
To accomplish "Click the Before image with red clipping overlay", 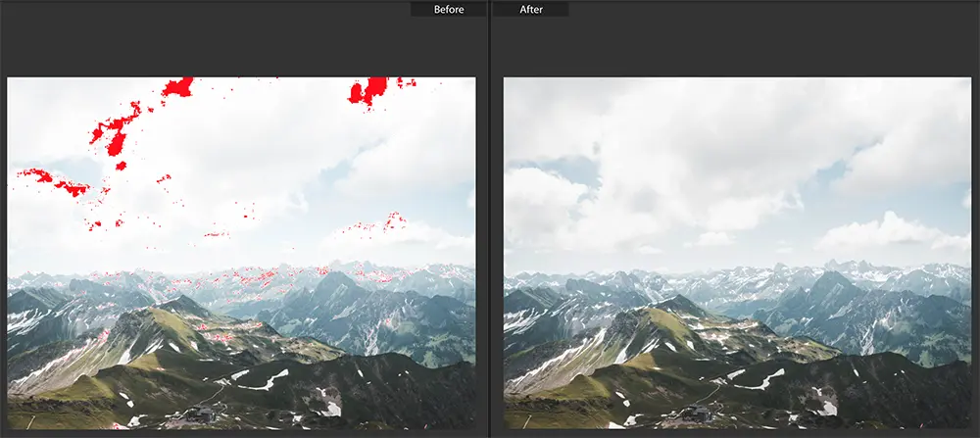I will point(241,253).
